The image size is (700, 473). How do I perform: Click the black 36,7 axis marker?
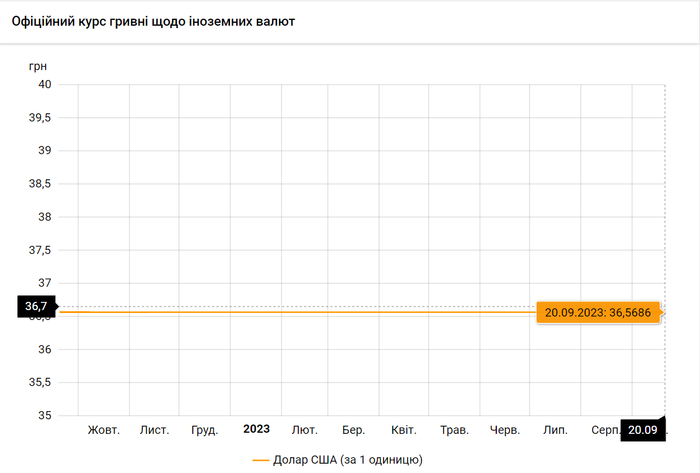pos(36,306)
